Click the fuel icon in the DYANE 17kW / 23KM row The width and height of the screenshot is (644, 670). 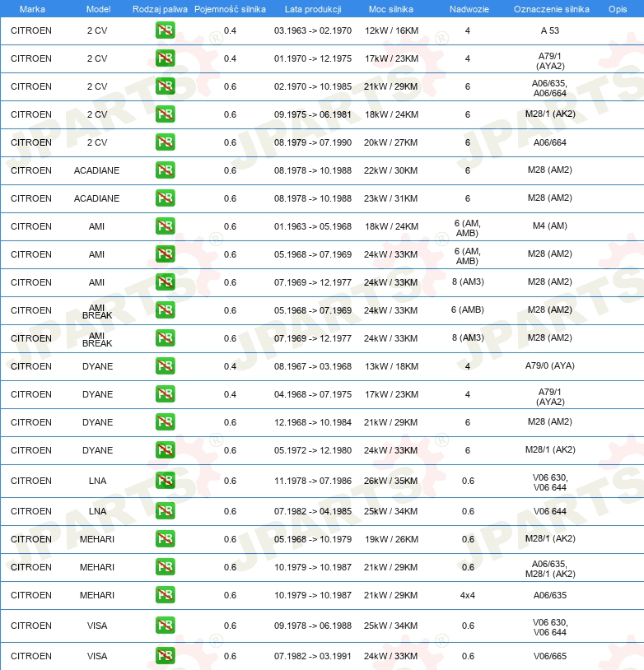165,394
